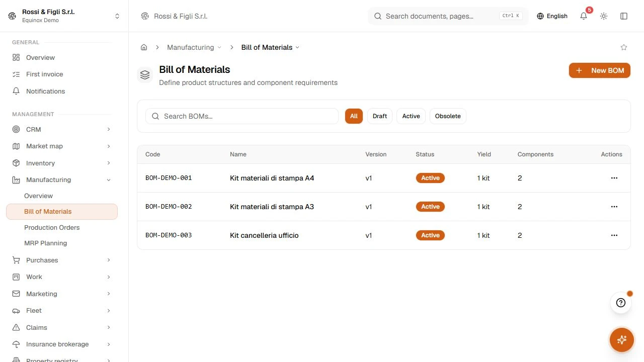The width and height of the screenshot is (644, 362).
Task: Open Kit materiali di stampa A4
Action: click(x=272, y=178)
